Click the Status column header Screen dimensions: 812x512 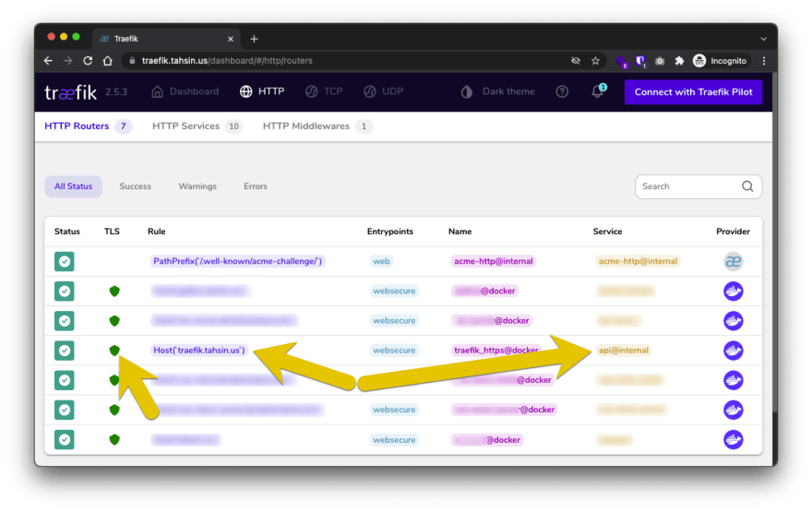(x=67, y=232)
